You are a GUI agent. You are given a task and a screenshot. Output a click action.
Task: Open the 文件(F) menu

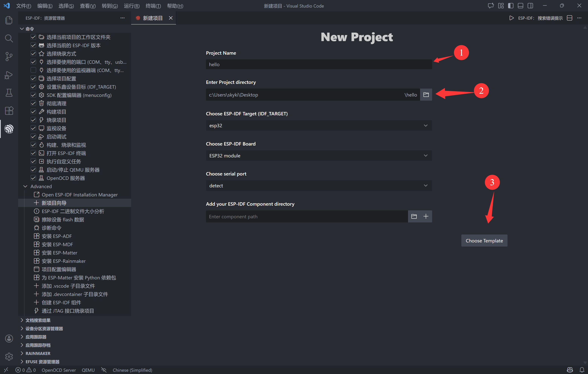(23, 6)
